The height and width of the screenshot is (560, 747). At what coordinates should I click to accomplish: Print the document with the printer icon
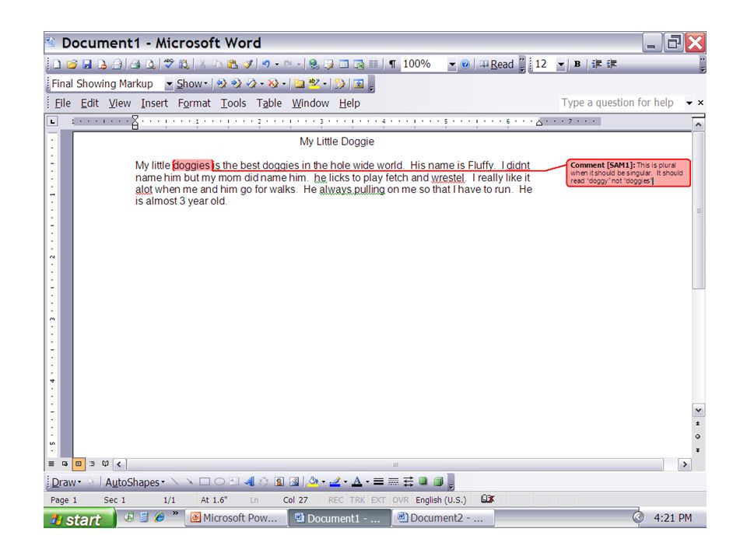click(135, 65)
